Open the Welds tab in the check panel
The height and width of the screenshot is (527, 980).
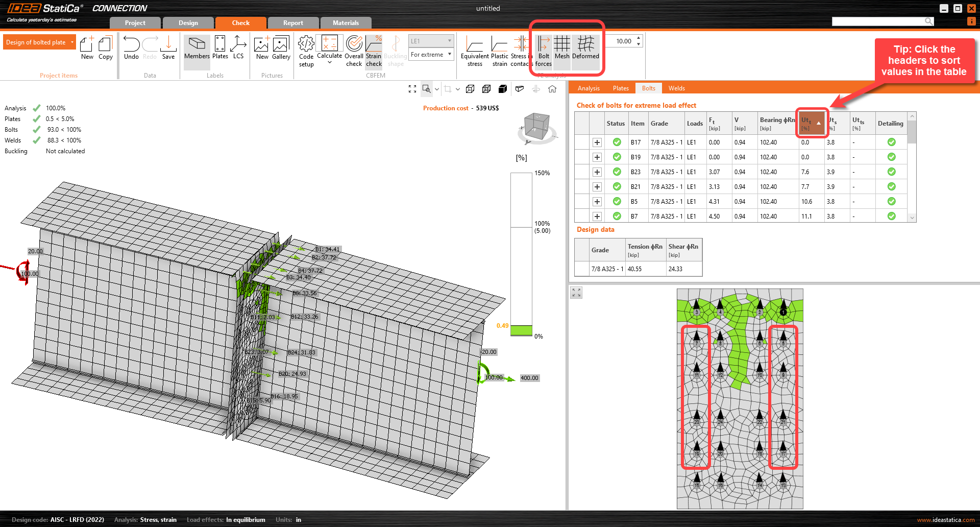tap(676, 88)
